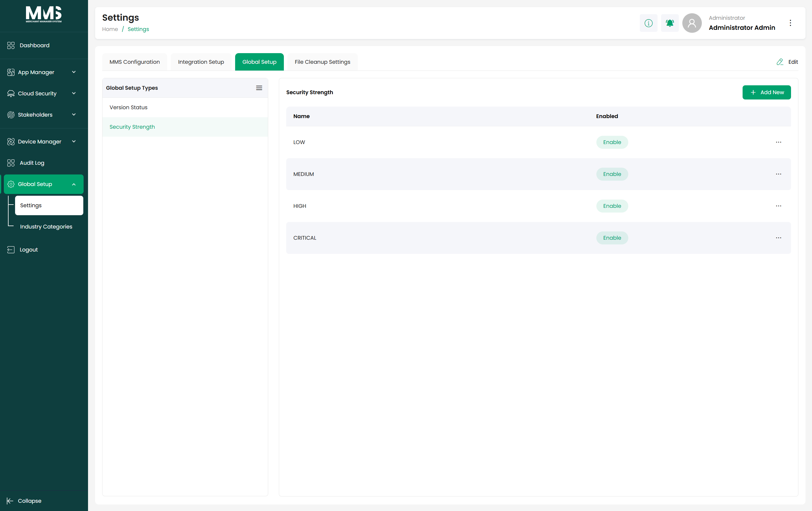Select Version Status setup type
812x511 pixels.
(x=185, y=107)
